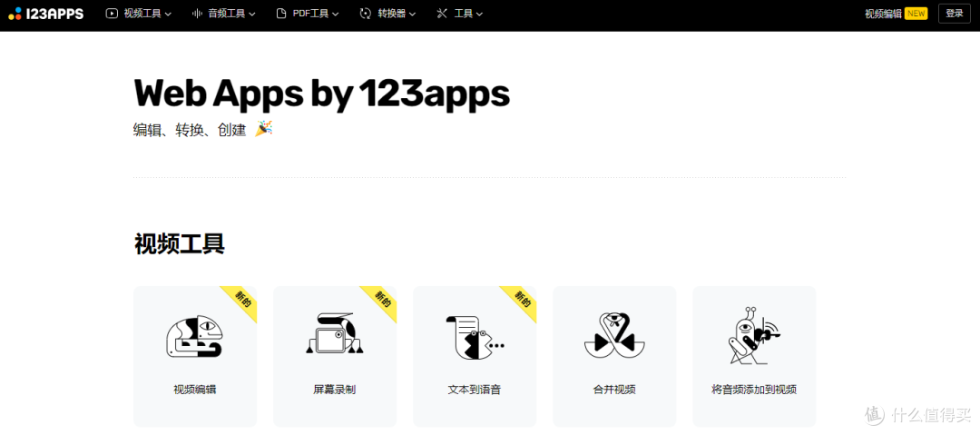Click the audio waveform icon beside 音频工具
Image resolution: width=980 pixels, height=435 pixels.
[197, 13]
